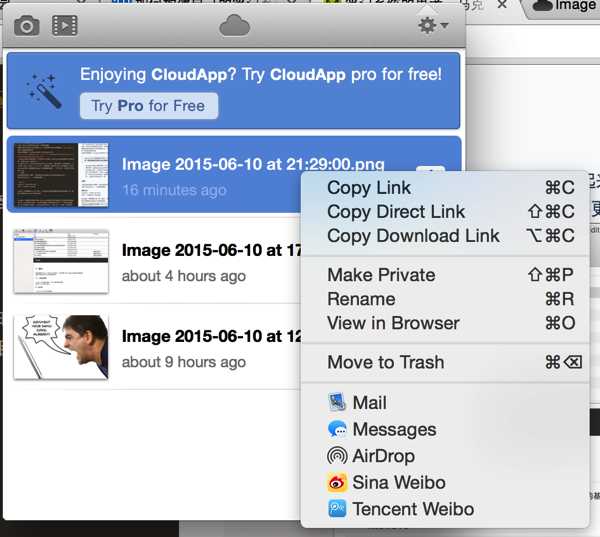The height and width of the screenshot is (537, 600).
Task: Select Move to Trash menu entry
Action: pos(445,362)
